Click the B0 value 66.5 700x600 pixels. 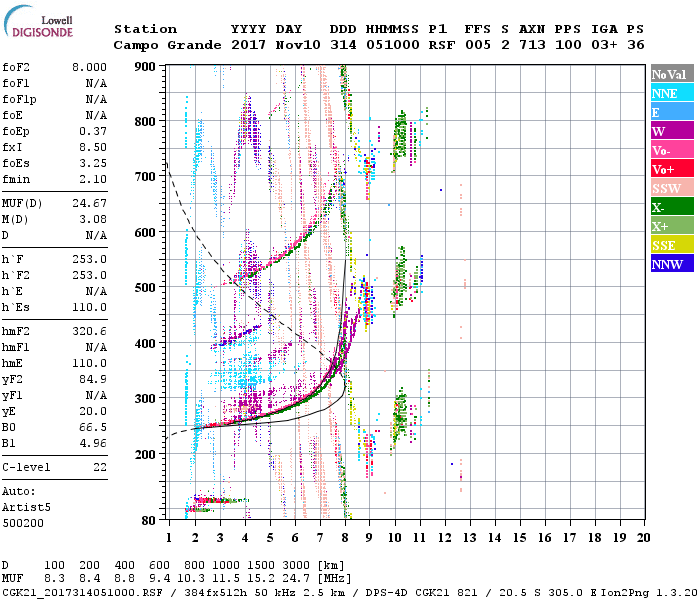[93, 426]
